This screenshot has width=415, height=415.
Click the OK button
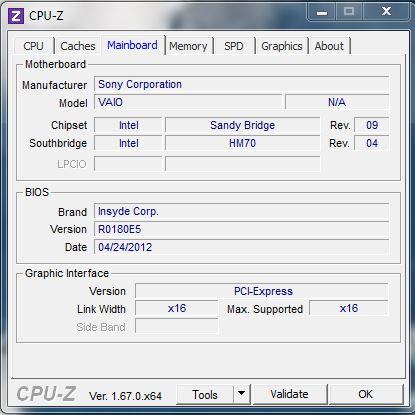pyautogui.click(x=366, y=394)
